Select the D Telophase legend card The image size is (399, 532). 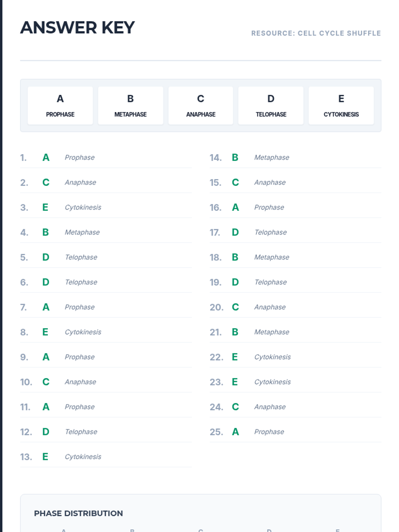[x=271, y=106]
